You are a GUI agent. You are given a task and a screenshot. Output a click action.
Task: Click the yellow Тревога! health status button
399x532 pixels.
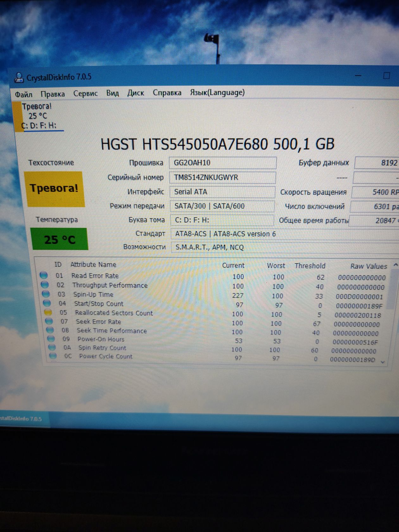54,189
